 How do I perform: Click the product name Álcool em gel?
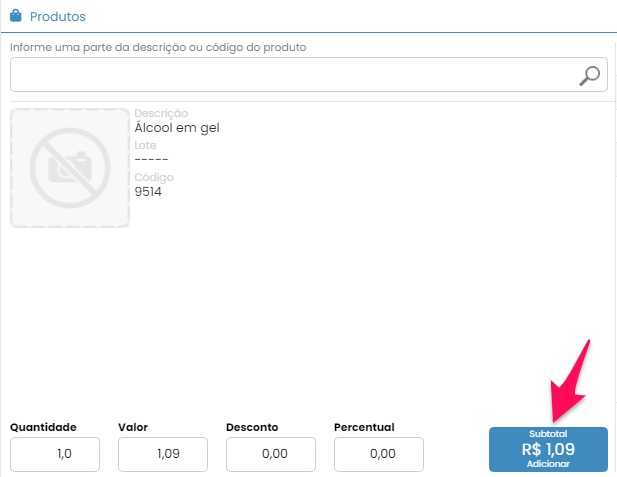pos(176,128)
